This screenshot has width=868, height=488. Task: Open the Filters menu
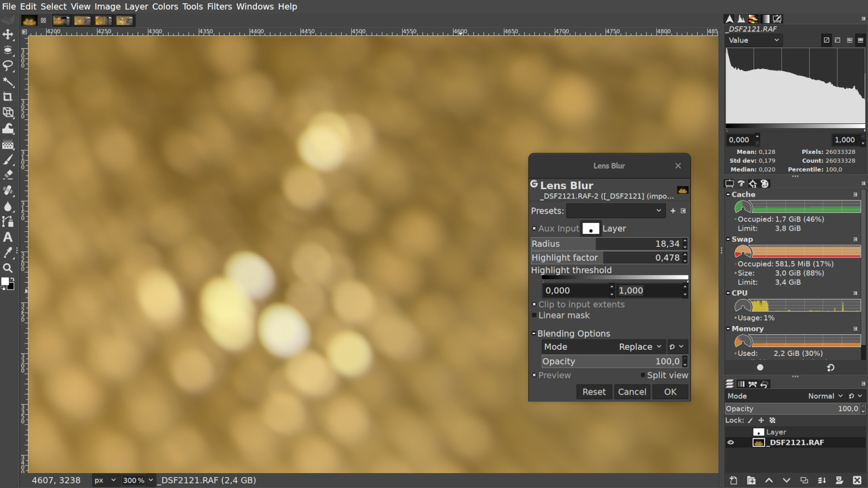(x=219, y=6)
